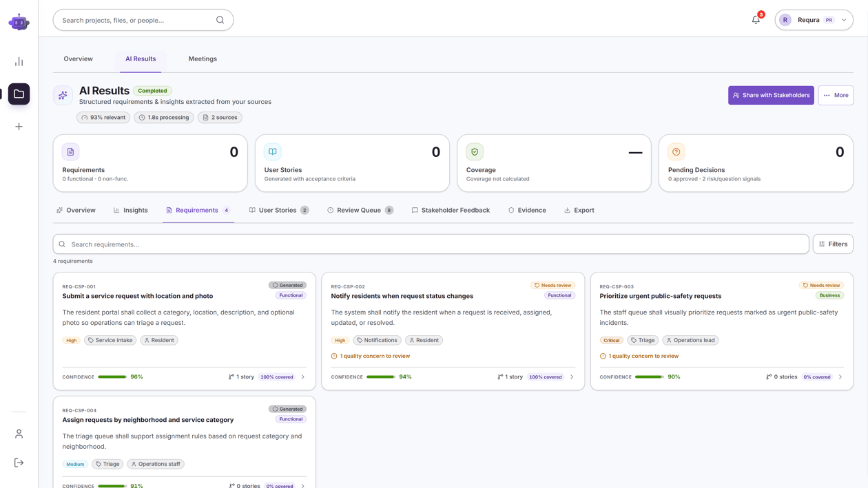Switch to the top Overview tab
868x488 pixels.
(x=78, y=59)
